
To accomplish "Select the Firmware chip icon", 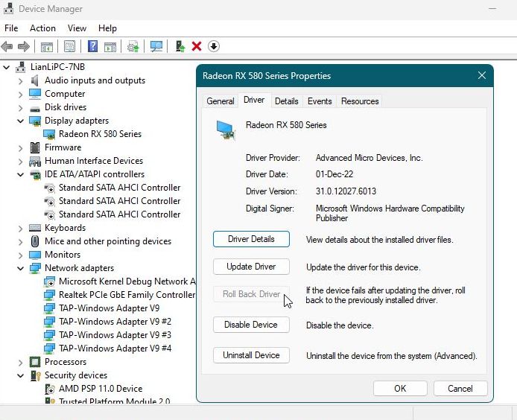I will coord(34,147).
